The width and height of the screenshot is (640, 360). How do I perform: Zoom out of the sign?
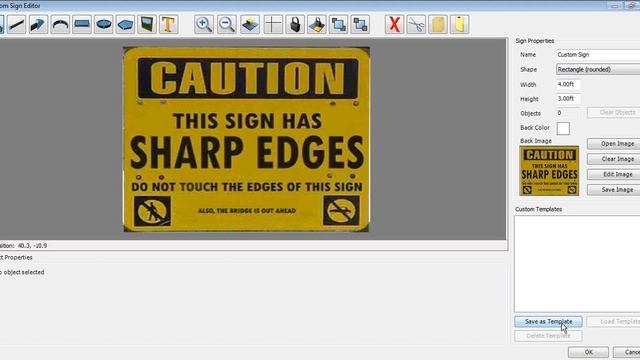[227, 24]
